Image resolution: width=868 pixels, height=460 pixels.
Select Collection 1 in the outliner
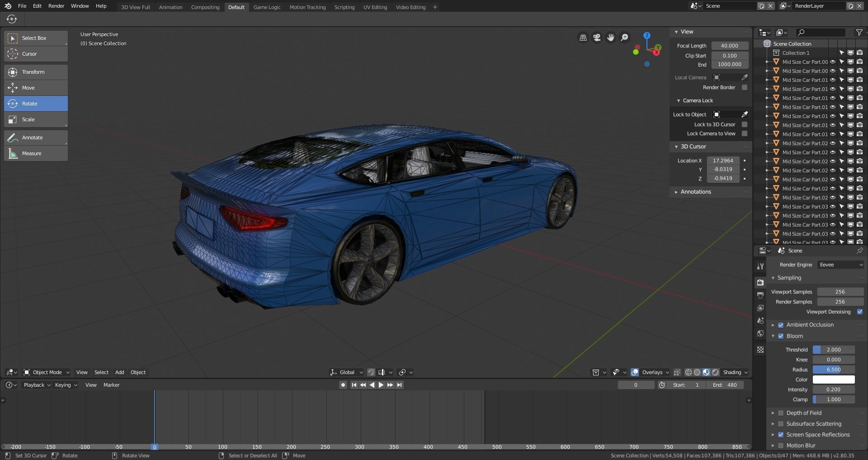(x=796, y=53)
